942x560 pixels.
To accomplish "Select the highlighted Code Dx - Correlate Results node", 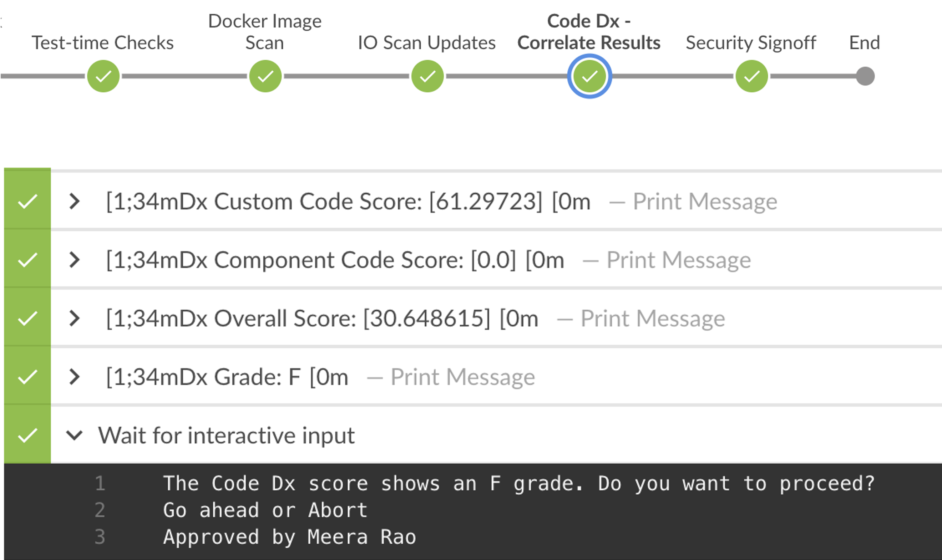I will pos(589,76).
